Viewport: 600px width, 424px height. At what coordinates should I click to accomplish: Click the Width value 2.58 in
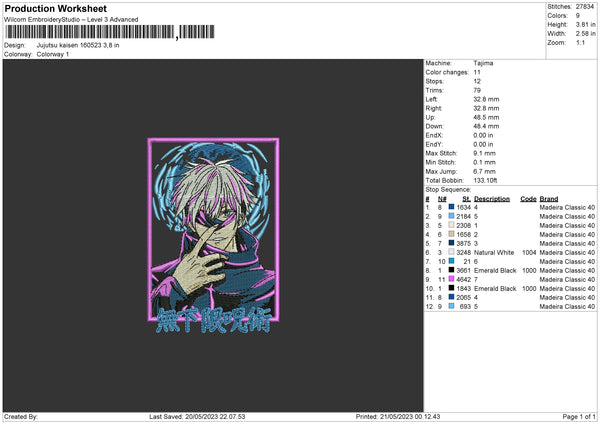(x=585, y=34)
